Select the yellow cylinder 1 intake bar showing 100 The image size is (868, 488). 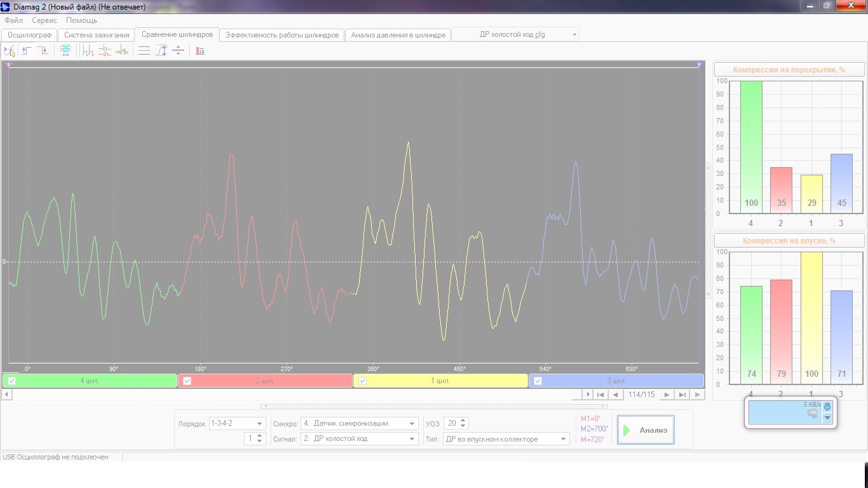811,318
